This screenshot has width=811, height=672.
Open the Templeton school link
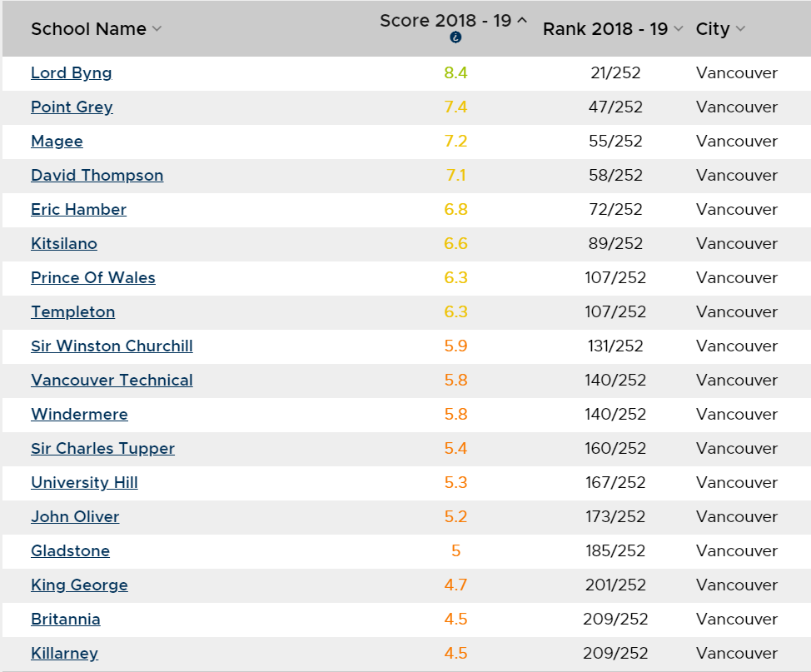(x=73, y=312)
